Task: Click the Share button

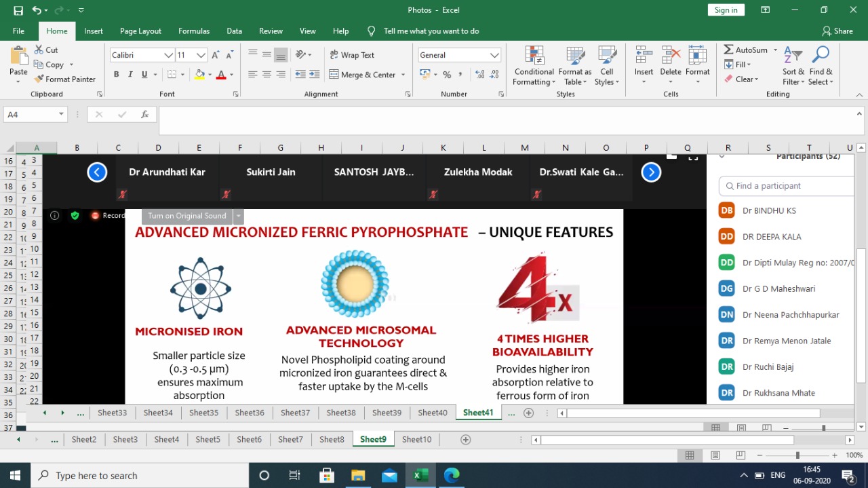Action: 837,31
